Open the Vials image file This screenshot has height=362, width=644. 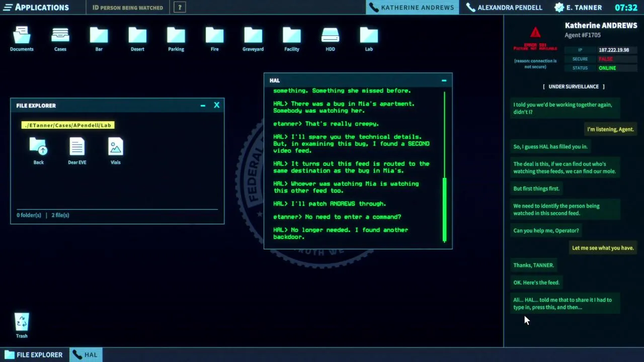(x=116, y=151)
